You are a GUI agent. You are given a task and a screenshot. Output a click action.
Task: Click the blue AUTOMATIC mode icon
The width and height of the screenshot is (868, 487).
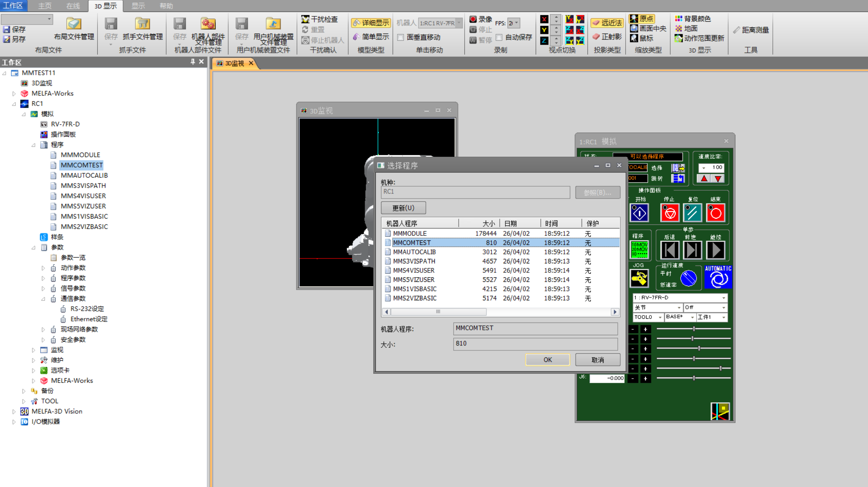[x=718, y=277]
